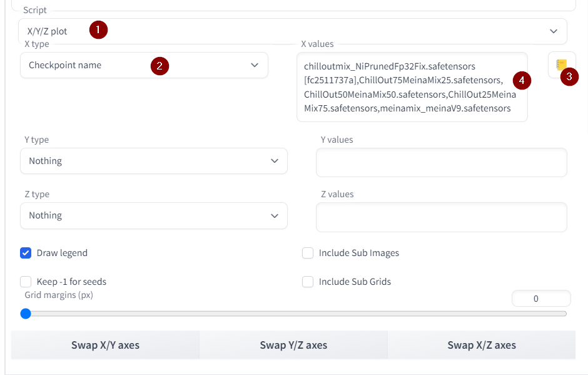The image size is (588, 375).
Task: Click the red circle marker numbered 1
Action: coord(98,30)
